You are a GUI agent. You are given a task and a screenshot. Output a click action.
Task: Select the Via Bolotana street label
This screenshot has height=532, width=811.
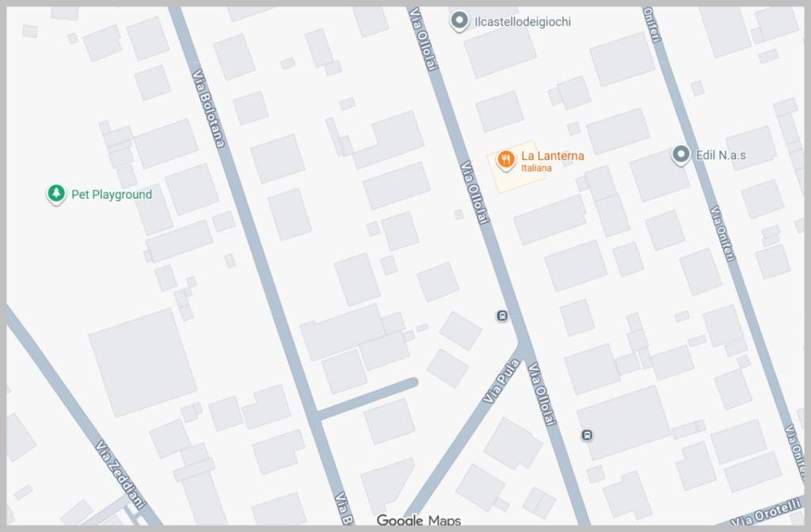pyautogui.click(x=208, y=108)
